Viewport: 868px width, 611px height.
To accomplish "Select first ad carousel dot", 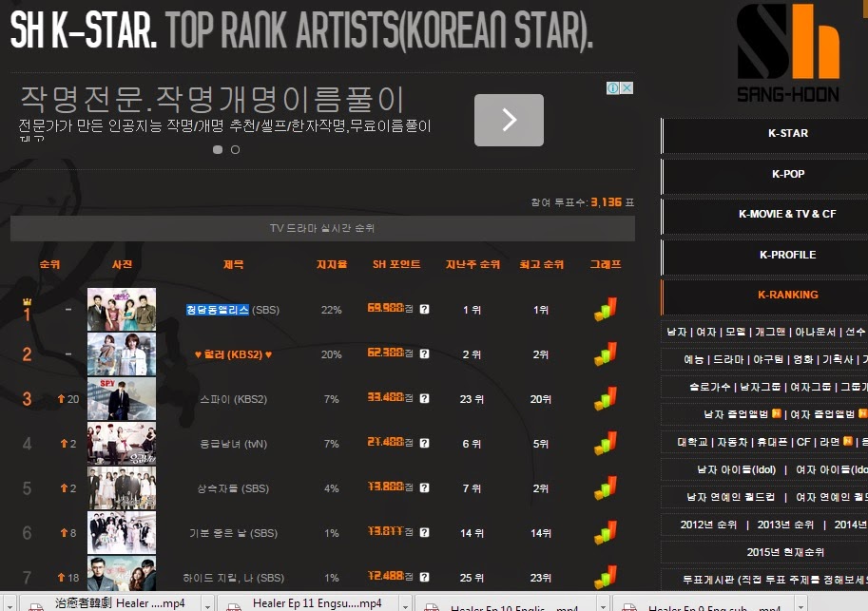I will [x=218, y=149].
